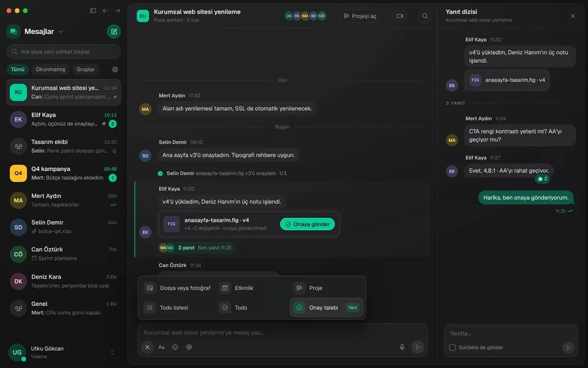Start a video call

pos(400,16)
